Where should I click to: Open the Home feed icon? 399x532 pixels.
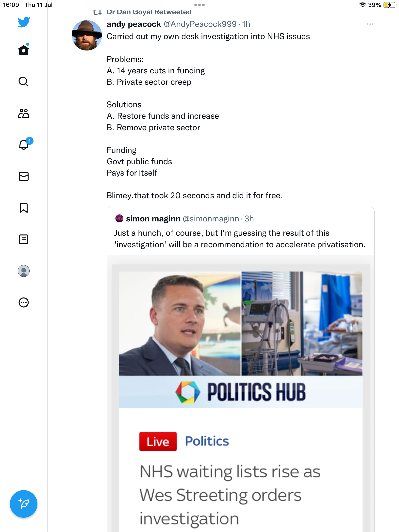tap(24, 50)
